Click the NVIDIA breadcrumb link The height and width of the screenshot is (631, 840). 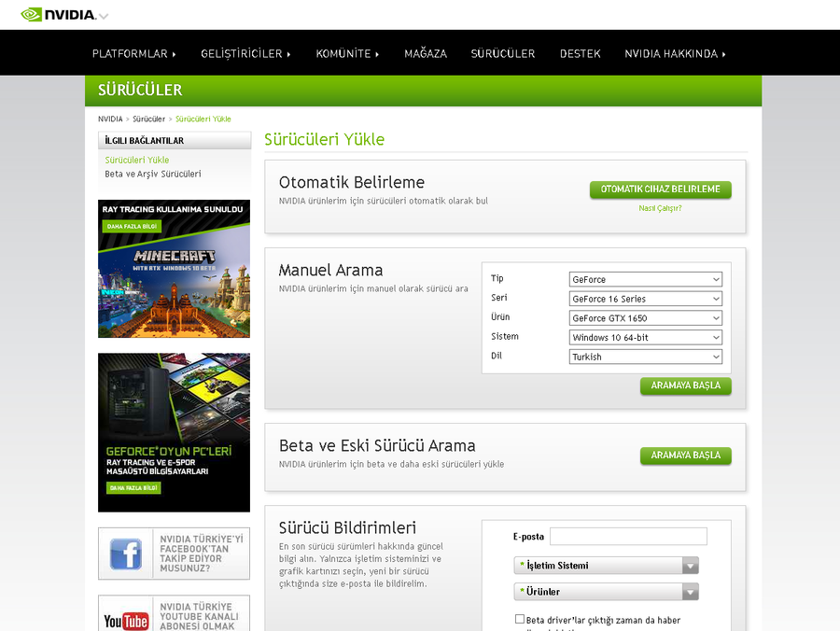pos(110,119)
